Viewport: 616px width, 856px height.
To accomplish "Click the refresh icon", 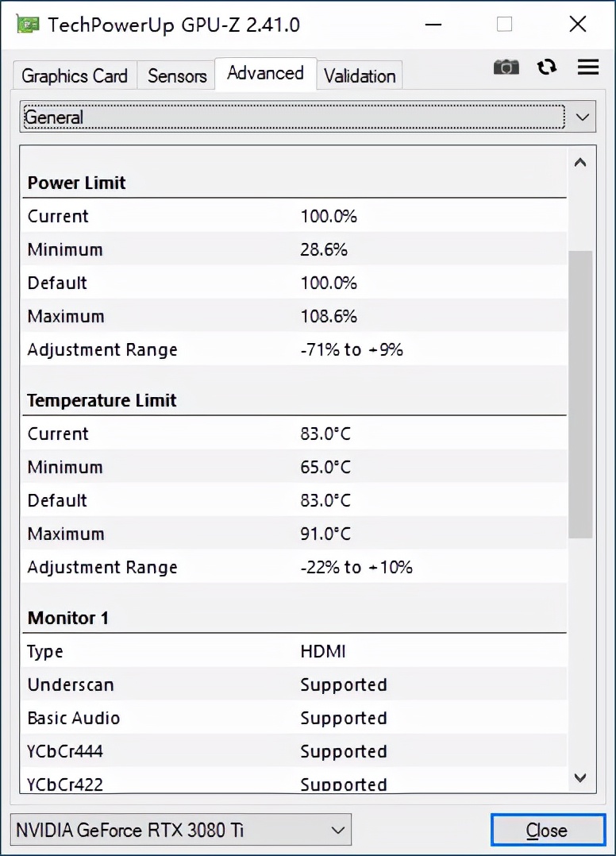I will 547,67.
